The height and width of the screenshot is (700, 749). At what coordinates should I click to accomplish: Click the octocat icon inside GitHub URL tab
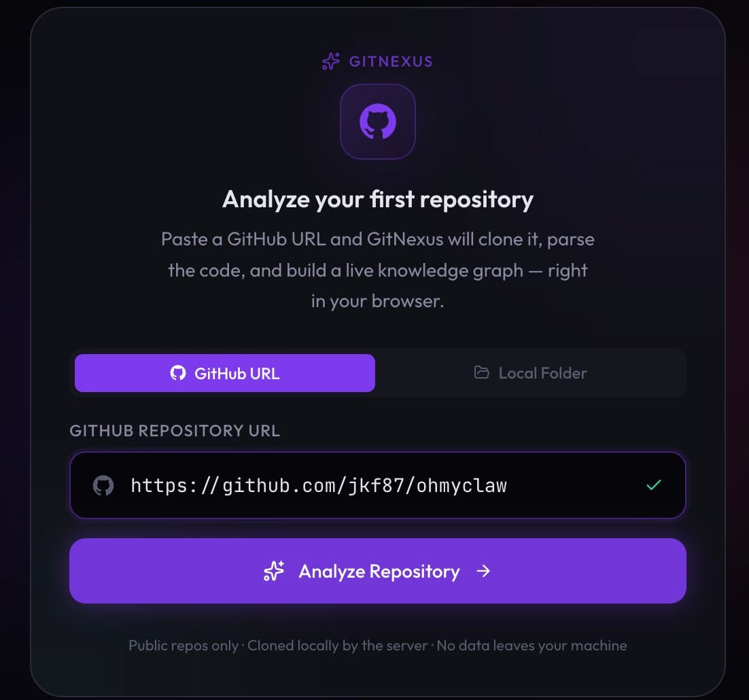click(179, 372)
